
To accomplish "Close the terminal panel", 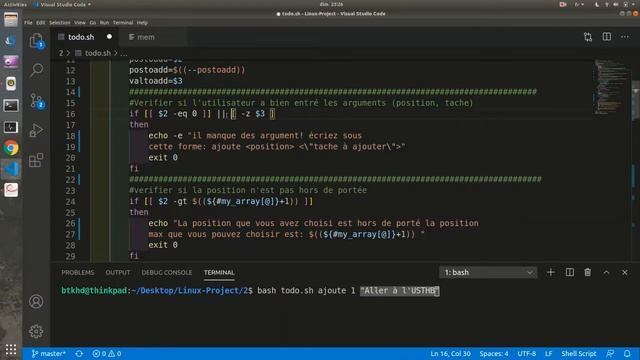I will 624,272.
